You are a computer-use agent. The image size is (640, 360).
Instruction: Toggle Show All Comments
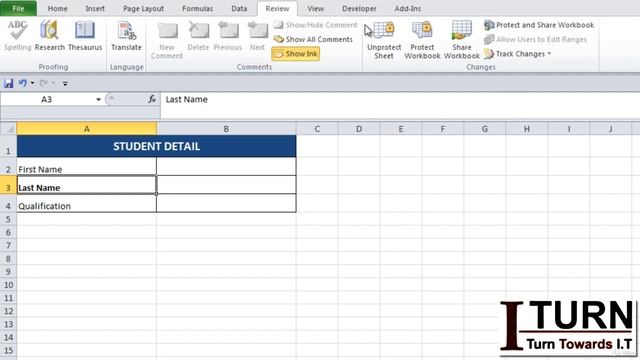click(x=313, y=39)
